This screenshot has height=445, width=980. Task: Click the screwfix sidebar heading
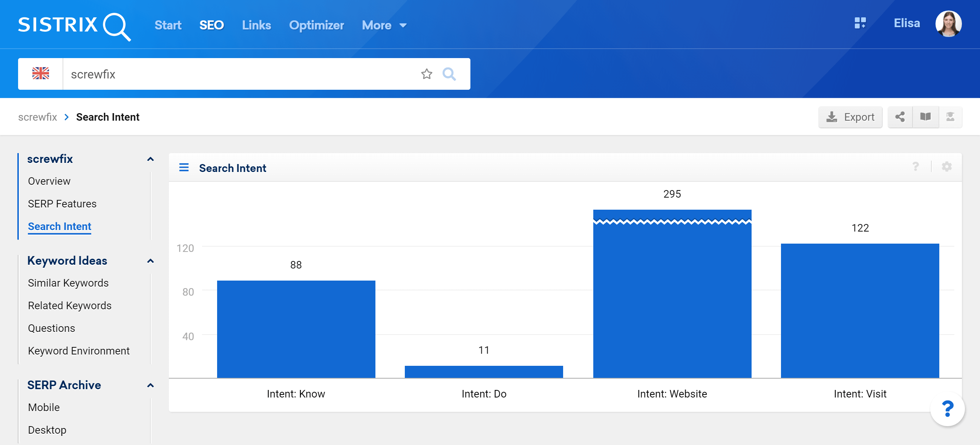pyautogui.click(x=50, y=159)
